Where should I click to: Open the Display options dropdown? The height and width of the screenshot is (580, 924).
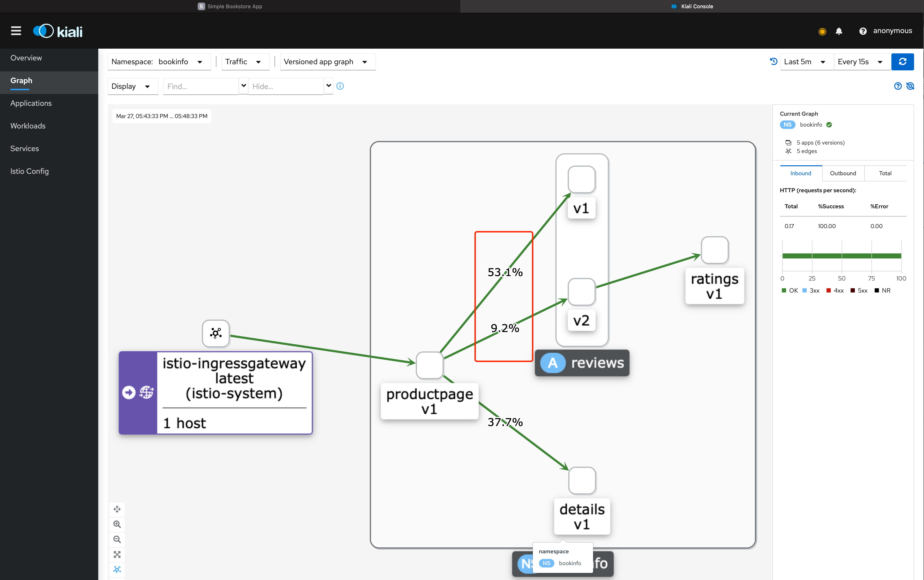pos(133,86)
